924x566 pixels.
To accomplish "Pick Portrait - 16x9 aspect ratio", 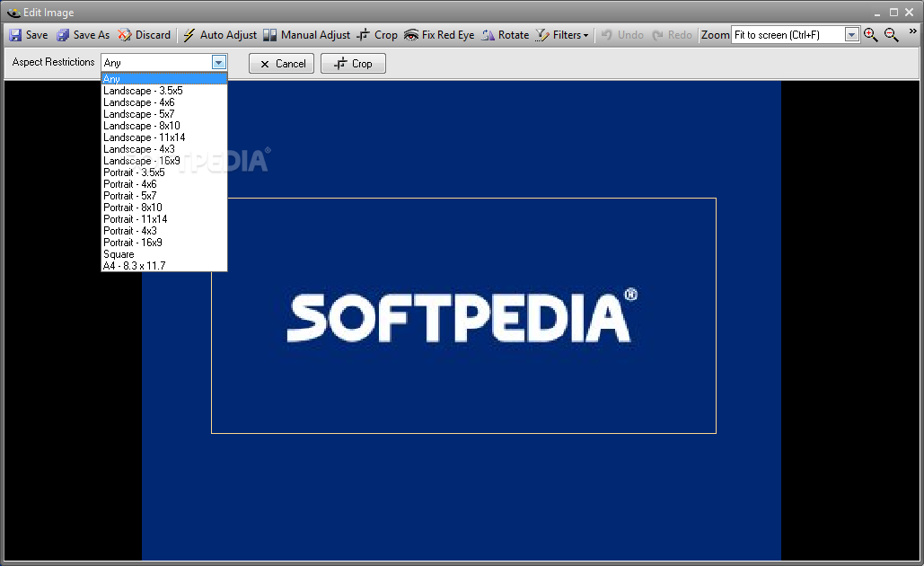I will [163, 243].
